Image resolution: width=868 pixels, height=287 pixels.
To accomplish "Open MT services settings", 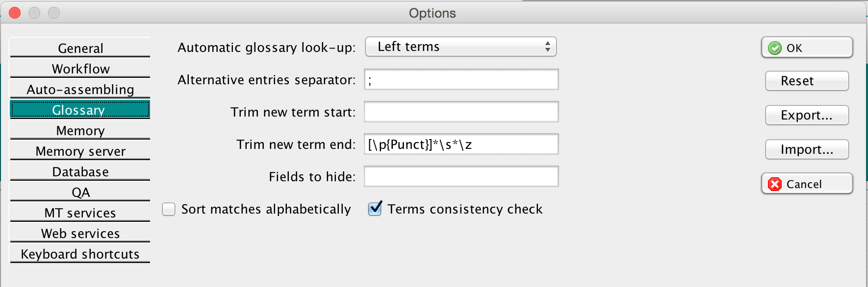I will tap(80, 213).
